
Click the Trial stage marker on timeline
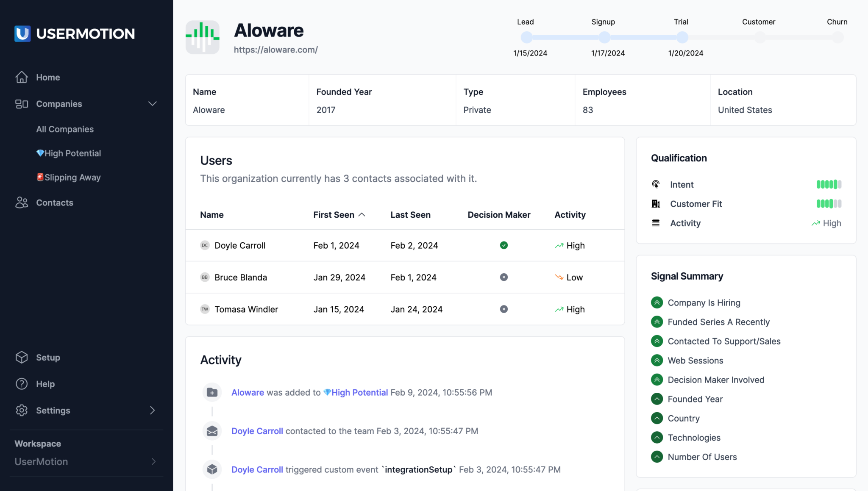click(x=682, y=37)
